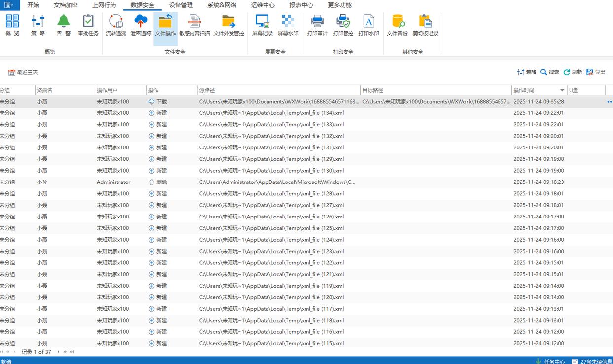The width and height of the screenshot is (613, 364).
Task: Click the 导出 button
Action: [x=596, y=72]
